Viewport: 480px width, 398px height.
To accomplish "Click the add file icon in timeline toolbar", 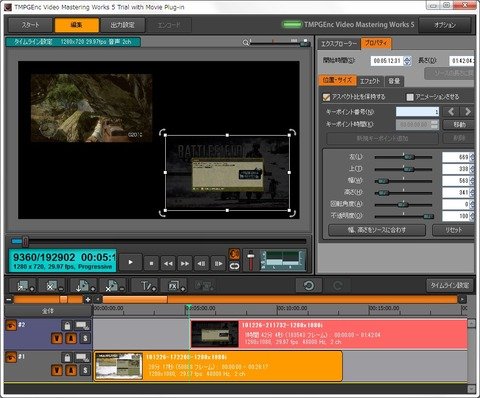I will (83, 286).
